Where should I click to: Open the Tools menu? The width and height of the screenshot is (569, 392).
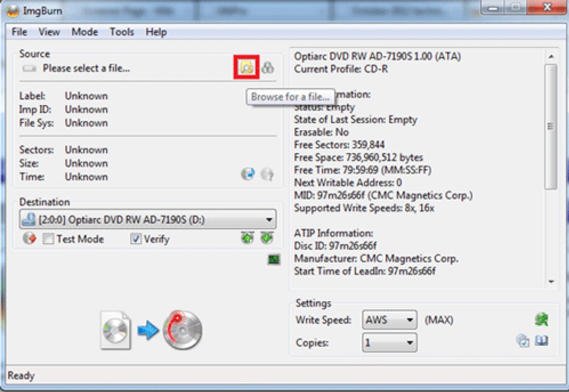click(122, 32)
